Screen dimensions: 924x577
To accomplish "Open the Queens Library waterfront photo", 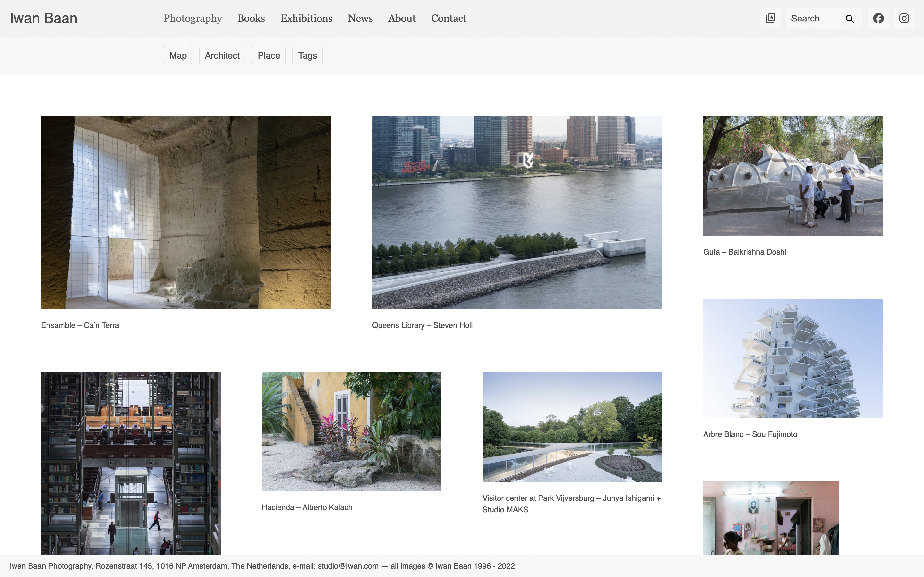I will pyautogui.click(x=517, y=213).
